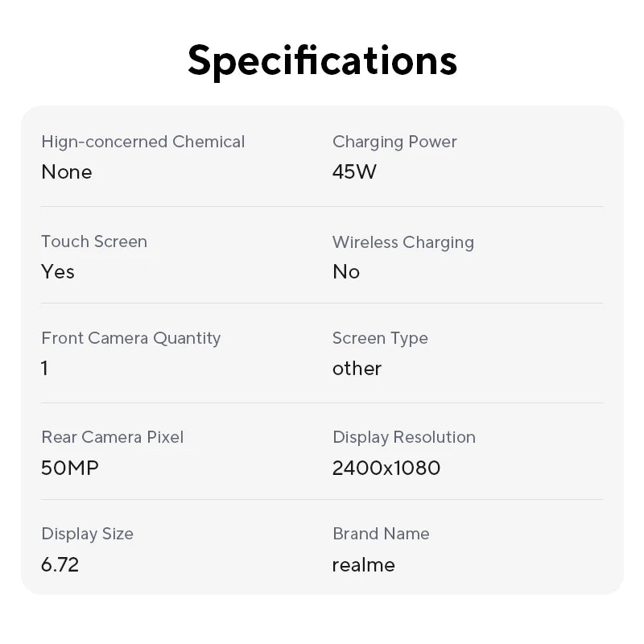The width and height of the screenshot is (644, 644).
Task: Click the realme brand name value
Action: tap(364, 564)
